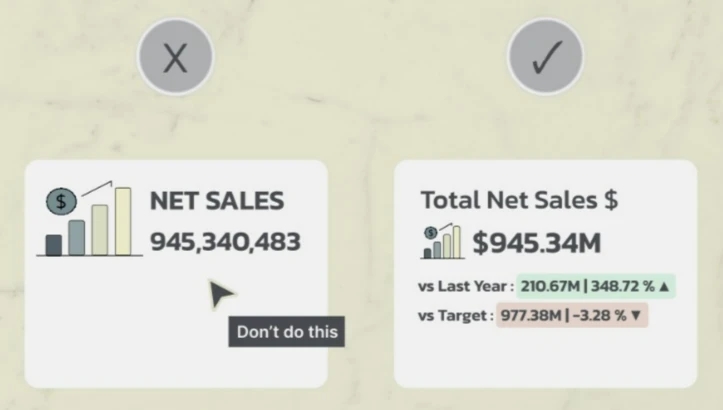Click the green up triangle indicator

pos(664,286)
